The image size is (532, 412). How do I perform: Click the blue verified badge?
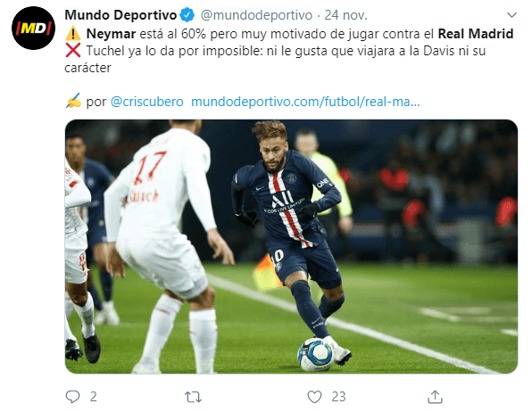pyautogui.click(x=187, y=15)
